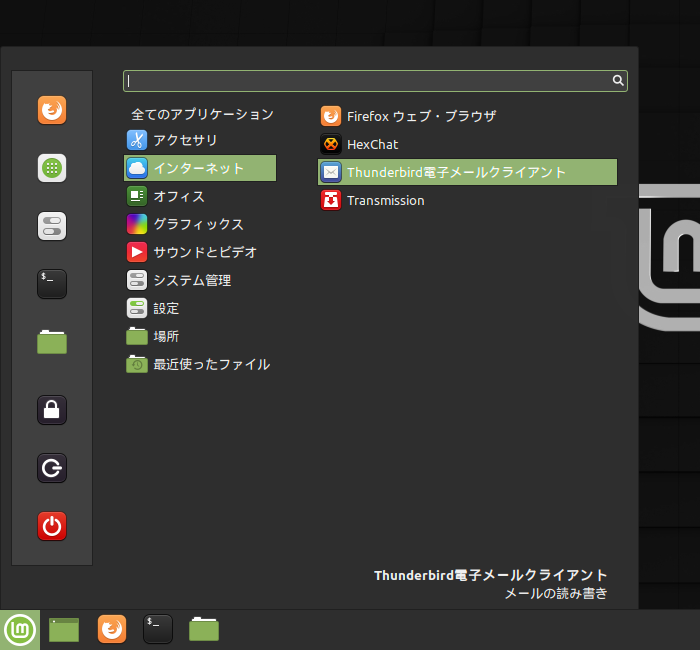The image size is (700, 650).
Task: Launch Software Manager from favorites sidebar
Action: click(x=52, y=168)
